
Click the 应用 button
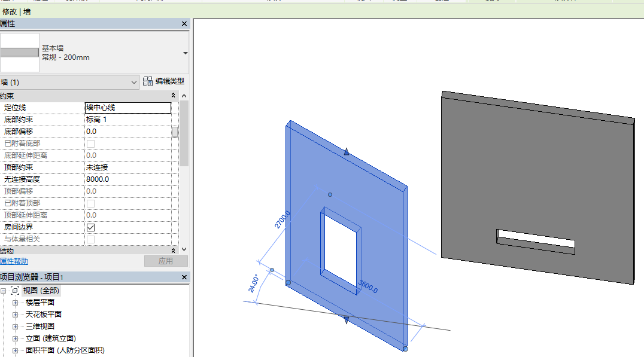[x=166, y=261]
